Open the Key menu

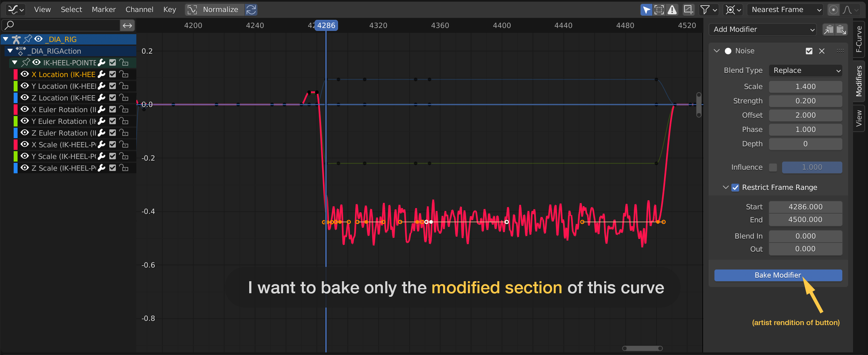point(170,9)
